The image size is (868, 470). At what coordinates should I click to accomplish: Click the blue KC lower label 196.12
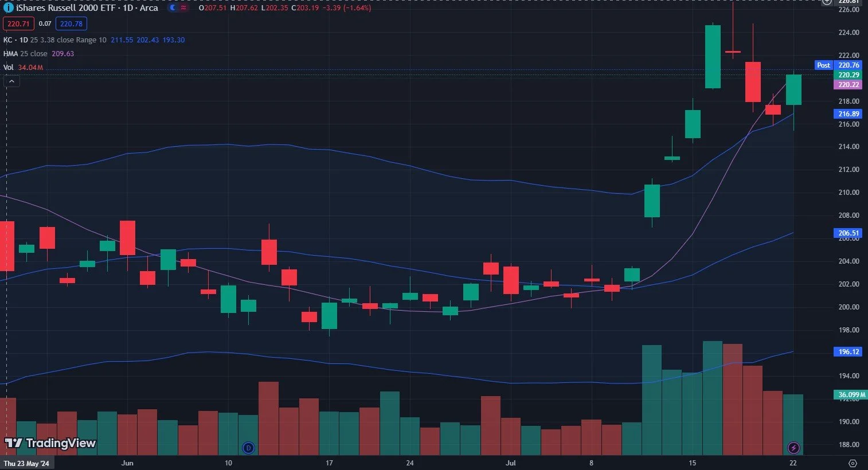848,352
